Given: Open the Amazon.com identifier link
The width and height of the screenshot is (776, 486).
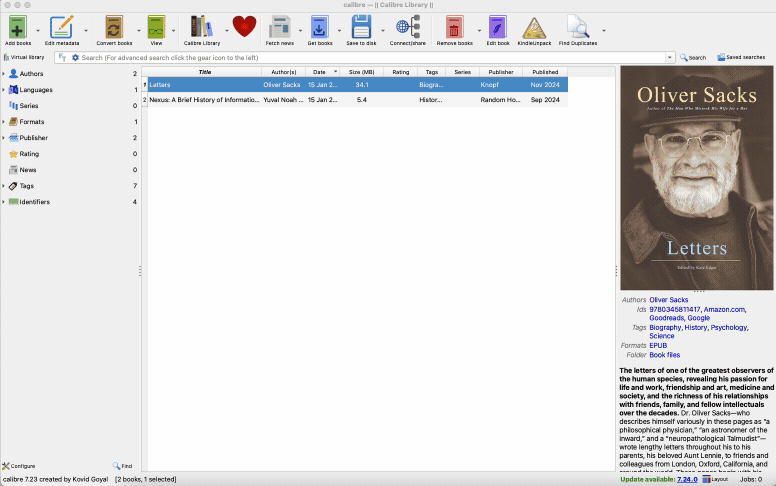Looking at the screenshot, I should [724, 309].
